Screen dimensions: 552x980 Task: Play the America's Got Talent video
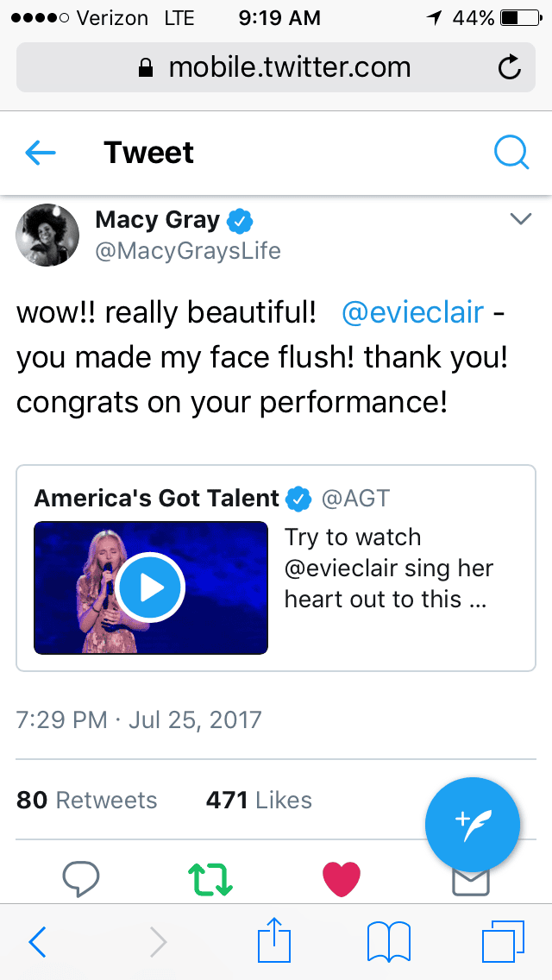151,587
